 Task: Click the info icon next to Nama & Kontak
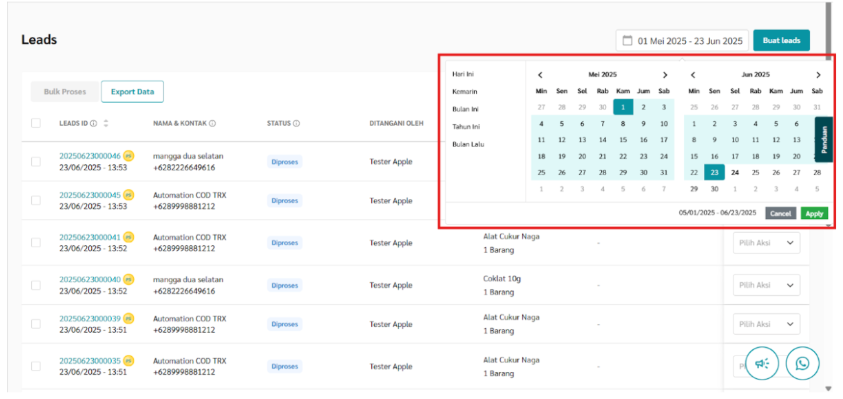click(x=212, y=124)
